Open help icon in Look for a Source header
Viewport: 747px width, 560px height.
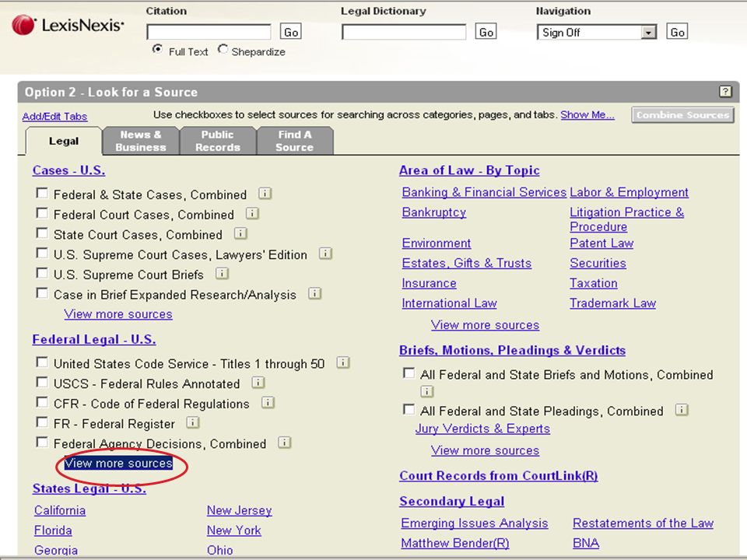pos(725,92)
